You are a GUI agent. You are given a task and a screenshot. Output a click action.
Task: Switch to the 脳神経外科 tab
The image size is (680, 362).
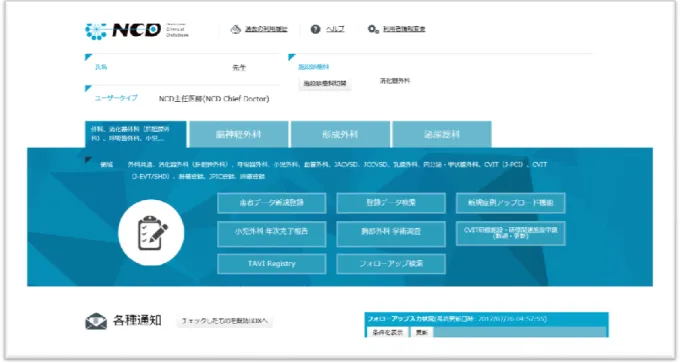coord(239,134)
